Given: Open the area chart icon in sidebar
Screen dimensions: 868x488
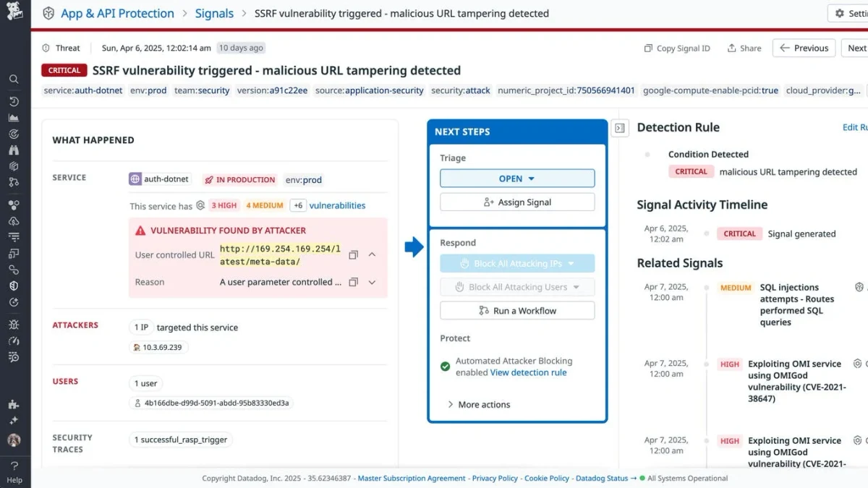Looking at the screenshot, I should [14, 118].
